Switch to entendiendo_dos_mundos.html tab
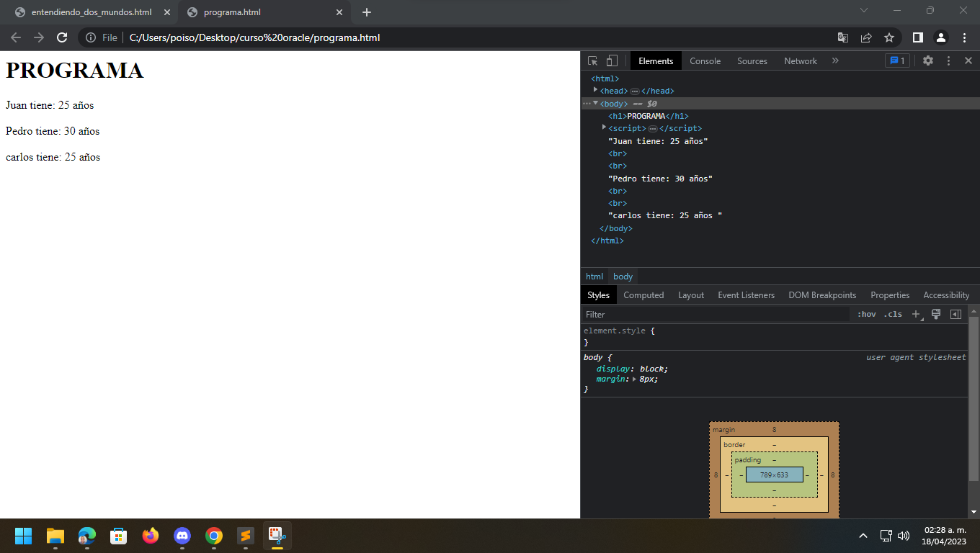Viewport: 980px width, 553px height. pos(91,12)
